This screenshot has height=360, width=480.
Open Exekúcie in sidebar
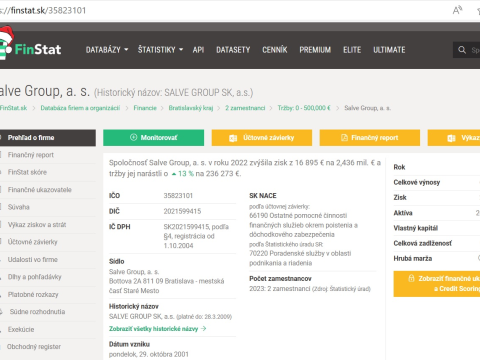click(21, 329)
